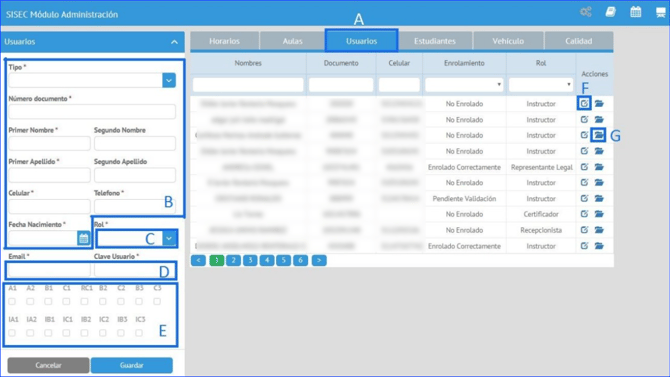The image size is (670, 377).
Task: Click the edit icon for the Certificador row
Action: tap(584, 214)
